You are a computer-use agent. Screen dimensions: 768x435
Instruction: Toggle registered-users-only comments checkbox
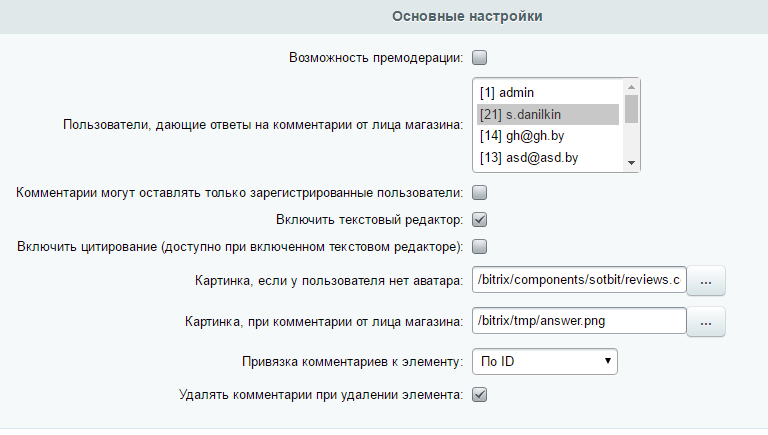pyautogui.click(x=480, y=193)
